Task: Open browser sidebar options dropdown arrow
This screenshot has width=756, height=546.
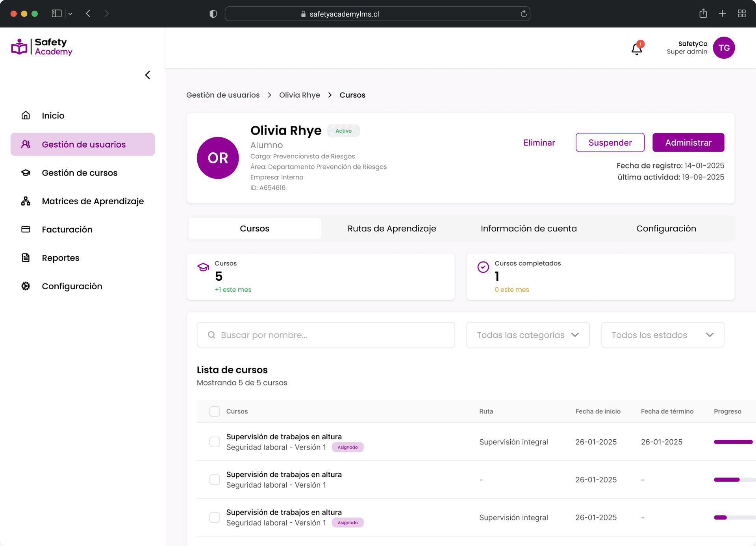Action: point(70,14)
